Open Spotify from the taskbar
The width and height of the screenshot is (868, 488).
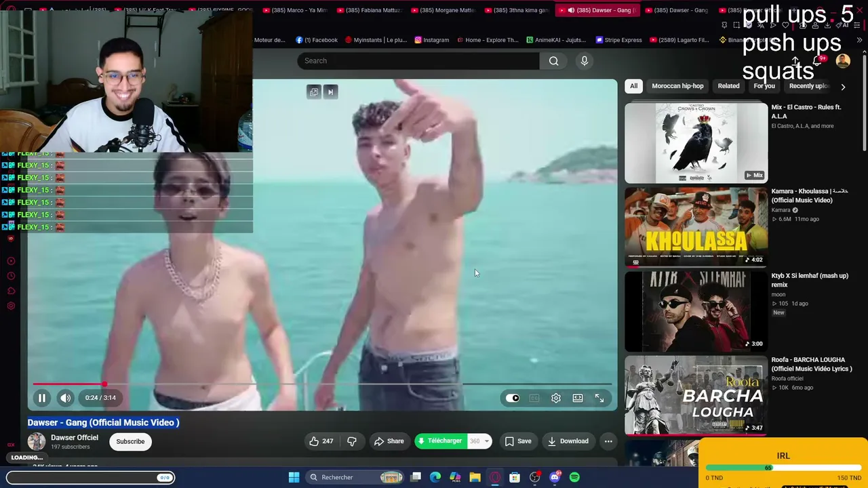point(574,477)
